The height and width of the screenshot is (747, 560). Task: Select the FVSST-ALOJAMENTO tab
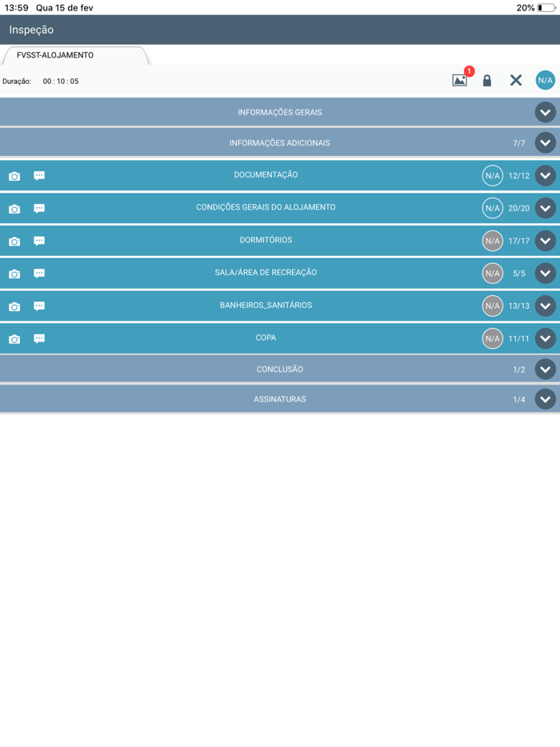click(76, 55)
